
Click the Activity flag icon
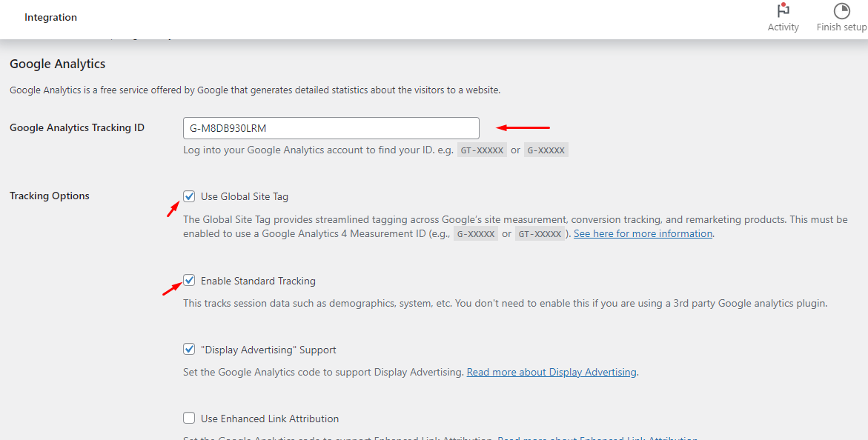tap(783, 12)
